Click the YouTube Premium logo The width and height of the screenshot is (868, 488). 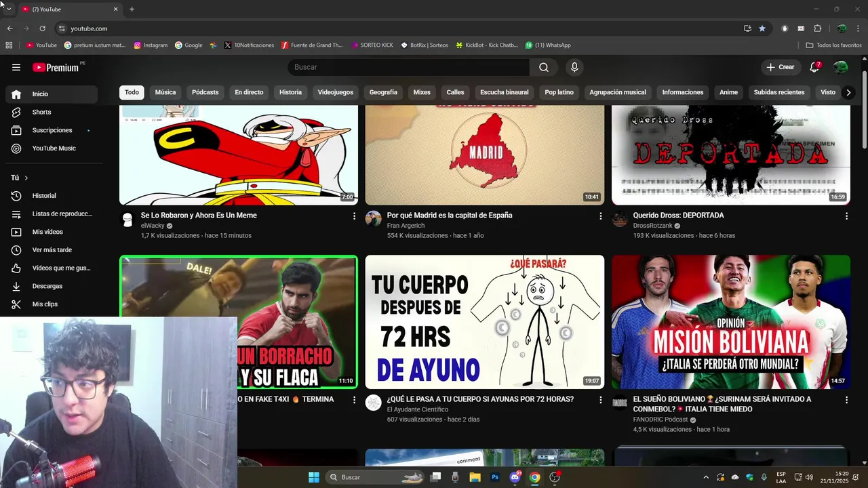point(56,67)
